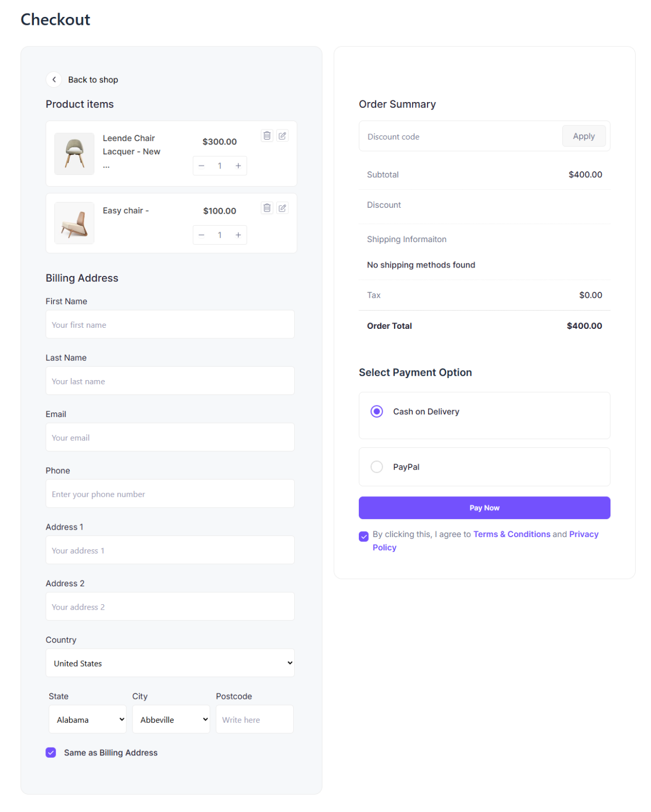Click the Leende Chair quantity value 1
Image resolution: width=651 pixels, height=812 pixels.
(220, 166)
